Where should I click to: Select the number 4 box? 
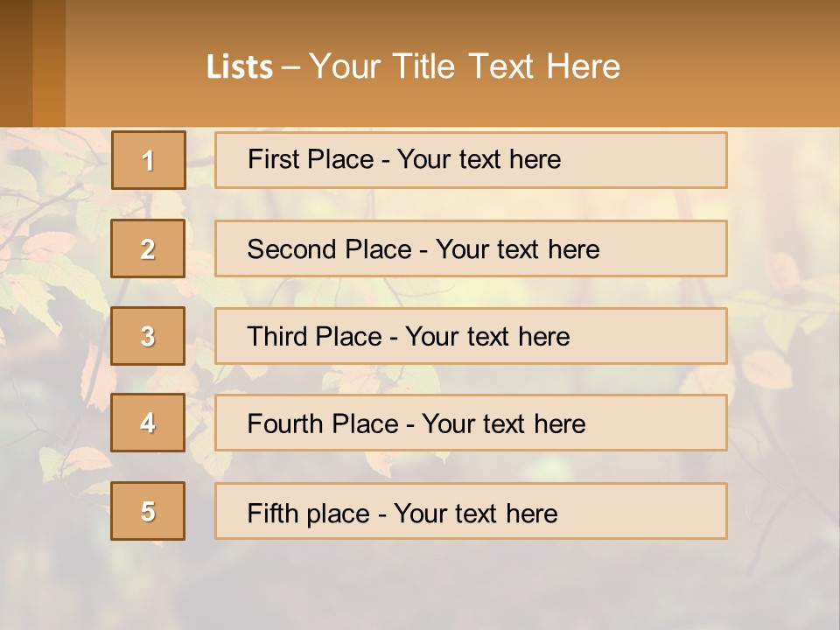point(148,423)
